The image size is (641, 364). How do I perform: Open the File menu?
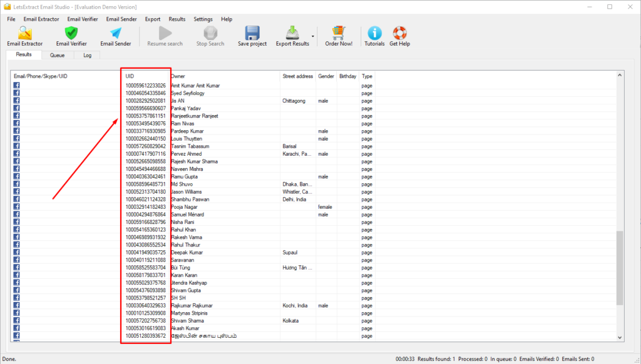[x=11, y=19]
